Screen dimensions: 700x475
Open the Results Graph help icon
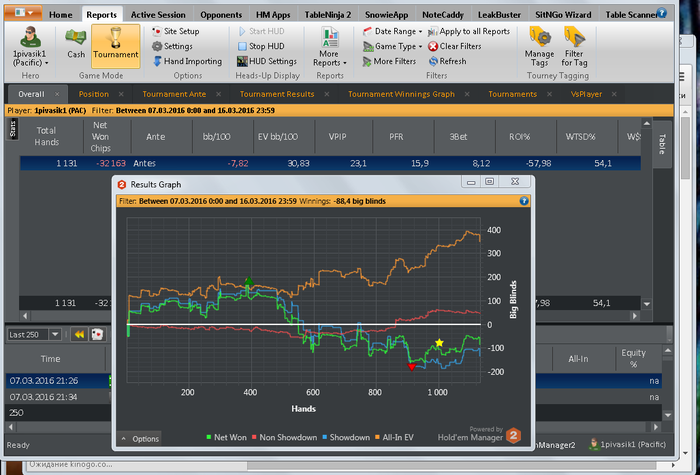pos(524,201)
